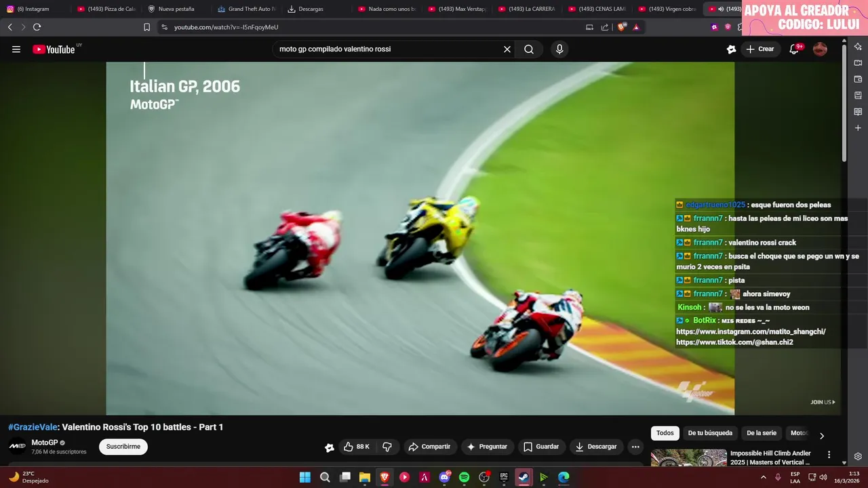Screen dimensions: 868x488
Task: Follow the #GrazieVale hashtag link
Action: (33, 427)
